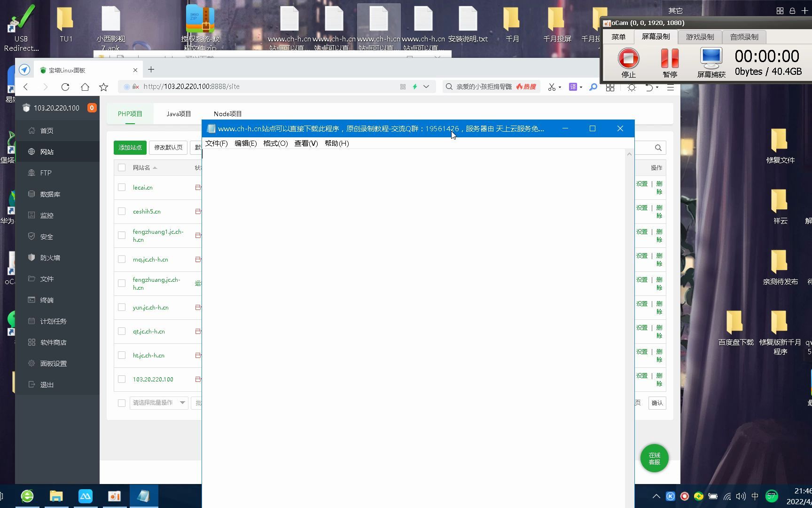
Task: Open 数据库 in Baota sidebar
Action: (50, 194)
